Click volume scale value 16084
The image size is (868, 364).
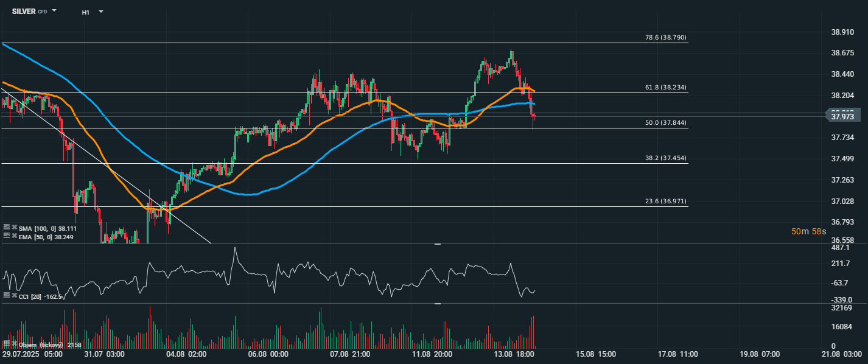[842, 327]
